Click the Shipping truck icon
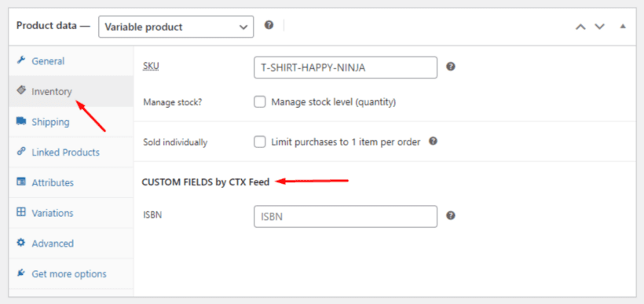This screenshot has width=644, height=304. pyautogui.click(x=21, y=121)
